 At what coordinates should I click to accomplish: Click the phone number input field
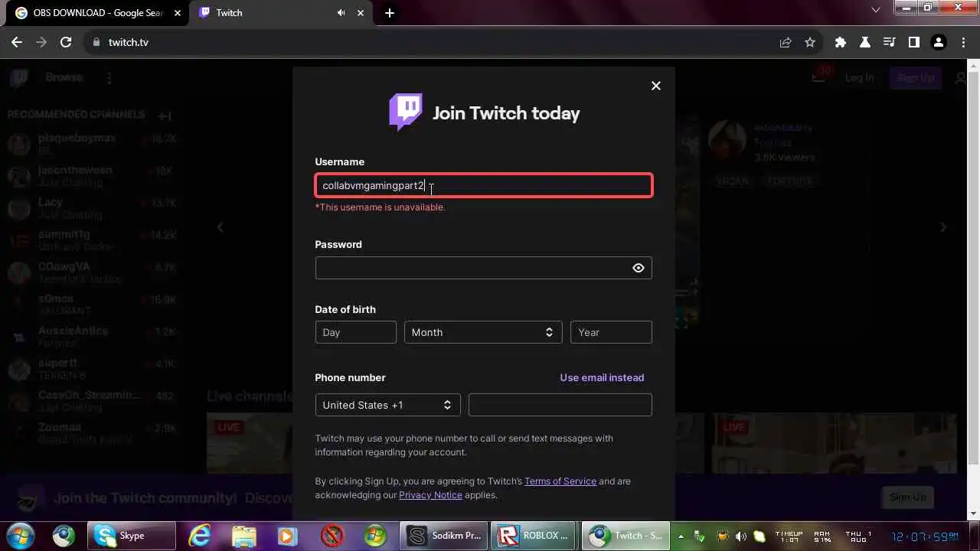[x=560, y=405]
